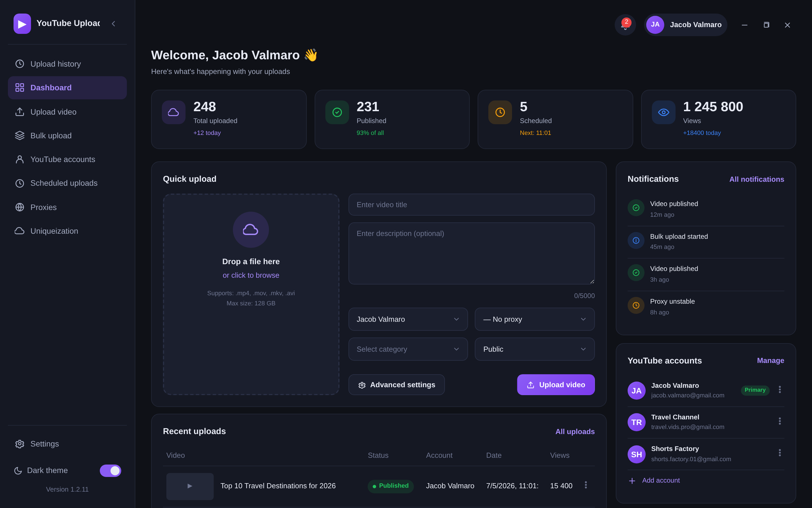Screen dimensions: 812x508
Task: Click the Total uploaded cloud icon
Action: tap(173, 112)
